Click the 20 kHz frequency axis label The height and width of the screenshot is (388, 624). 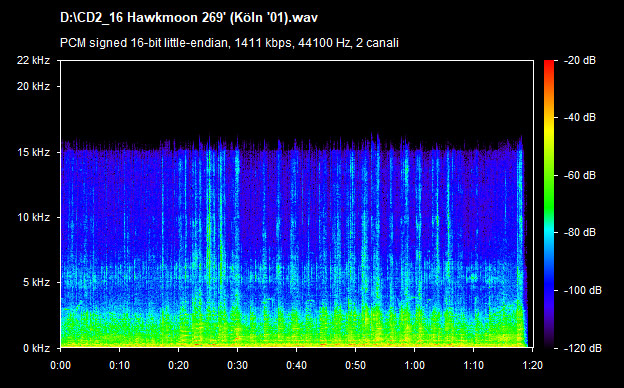point(33,86)
